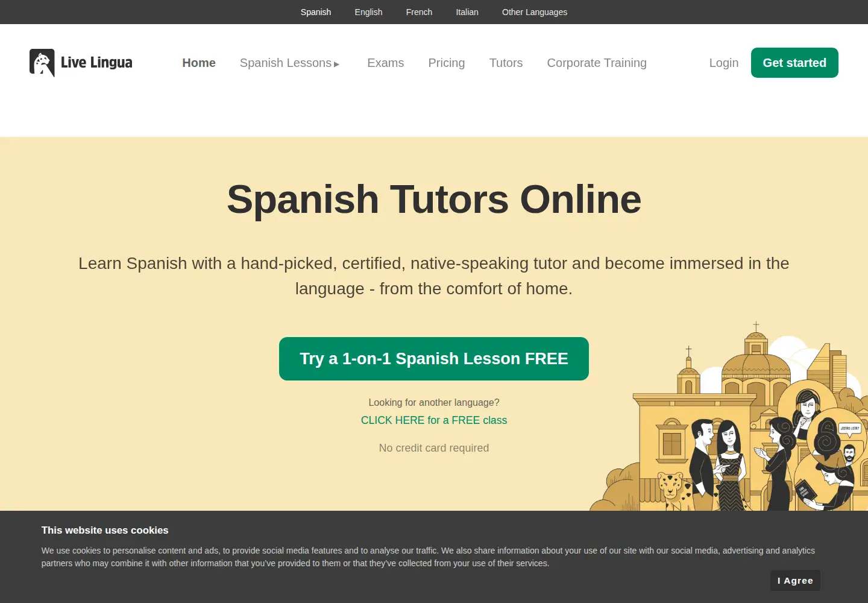Browse the Tutors page
Viewport: 868px width, 603px height.
click(506, 63)
